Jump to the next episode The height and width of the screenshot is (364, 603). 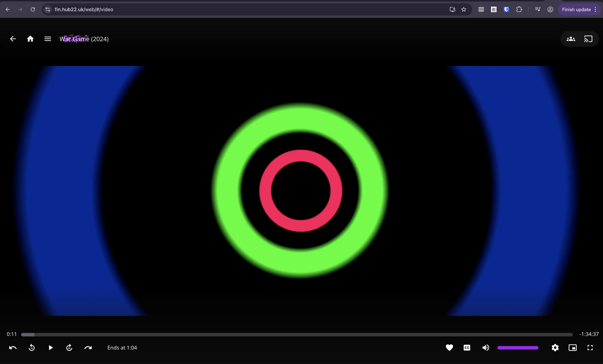click(x=88, y=348)
